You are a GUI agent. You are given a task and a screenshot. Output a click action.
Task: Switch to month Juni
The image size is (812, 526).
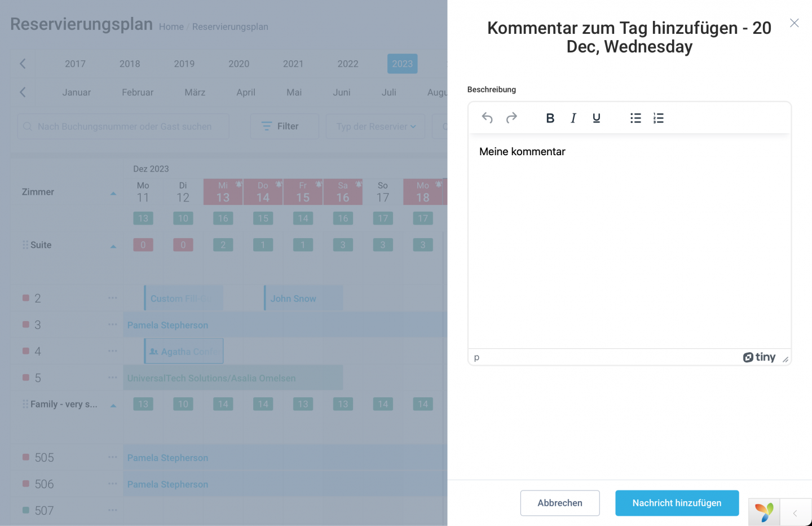pyautogui.click(x=342, y=93)
